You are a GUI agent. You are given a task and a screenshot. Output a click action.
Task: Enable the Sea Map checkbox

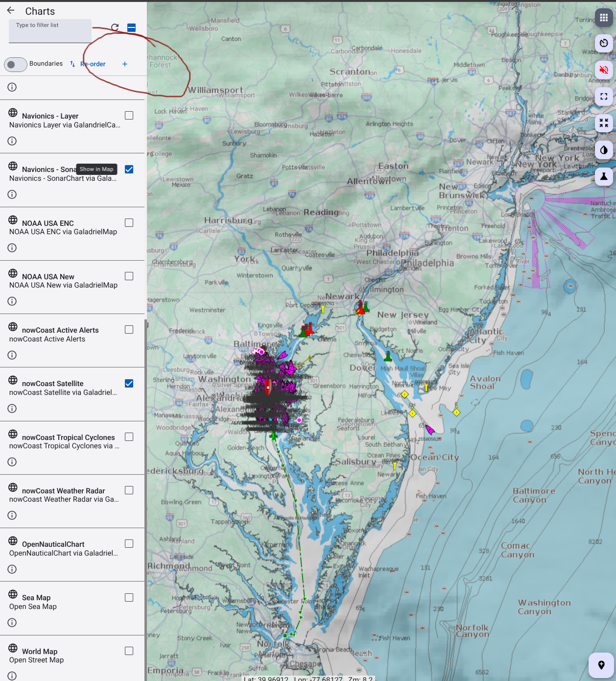(129, 598)
